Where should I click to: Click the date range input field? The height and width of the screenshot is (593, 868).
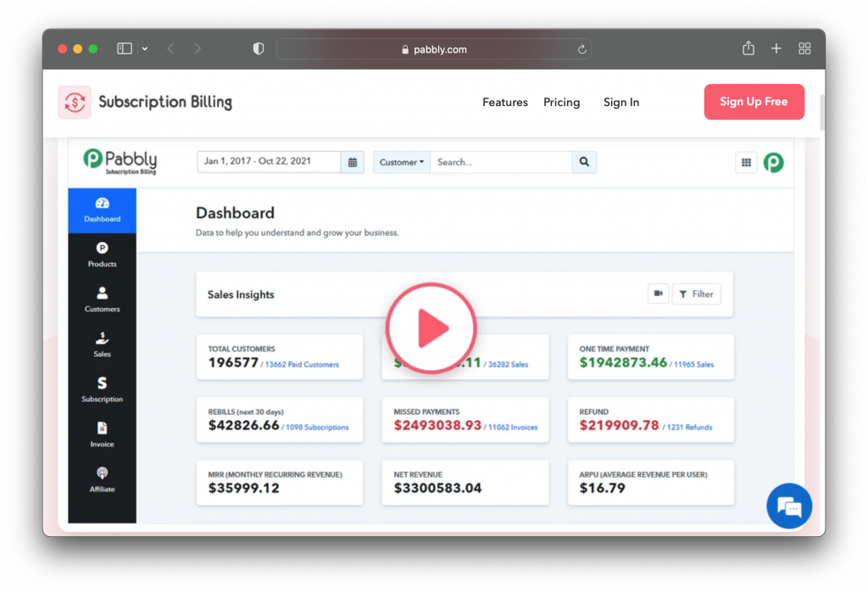tap(269, 162)
